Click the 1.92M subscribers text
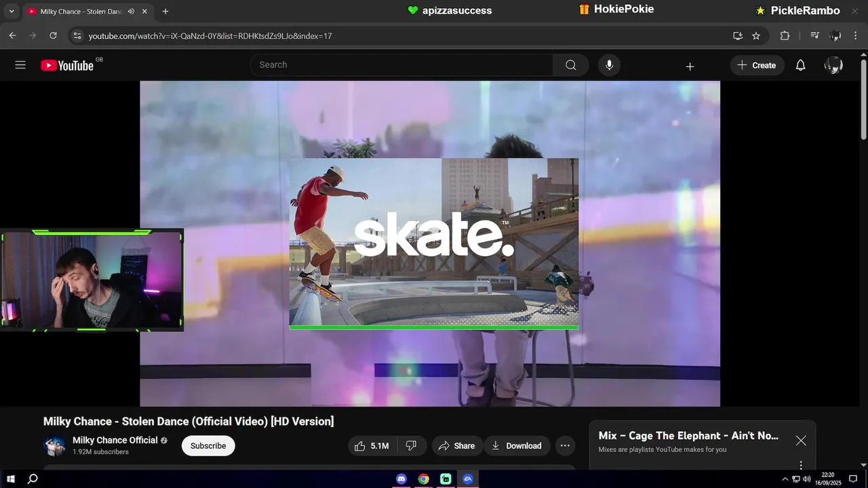868x488 pixels. [100, 452]
